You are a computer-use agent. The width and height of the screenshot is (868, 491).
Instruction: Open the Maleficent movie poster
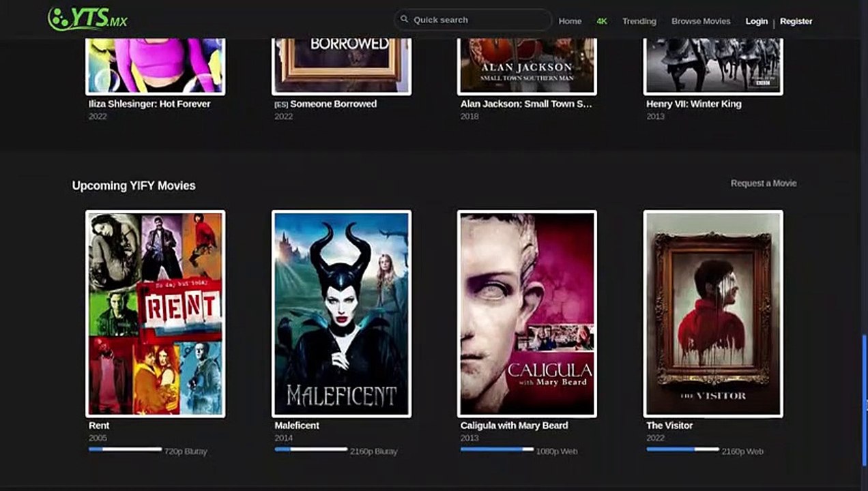pyautogui.click(x=341, y=314)
